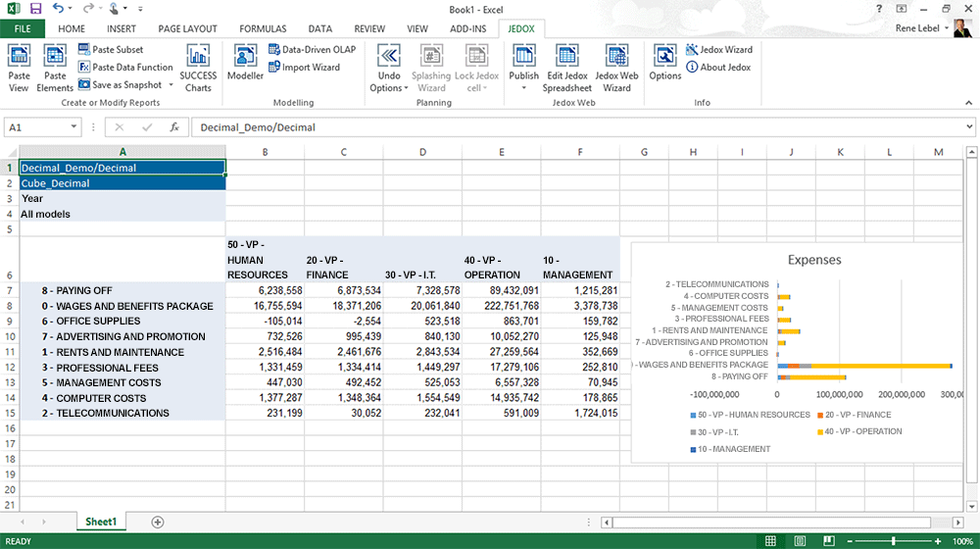Click Lock Jedox cell

476,69
